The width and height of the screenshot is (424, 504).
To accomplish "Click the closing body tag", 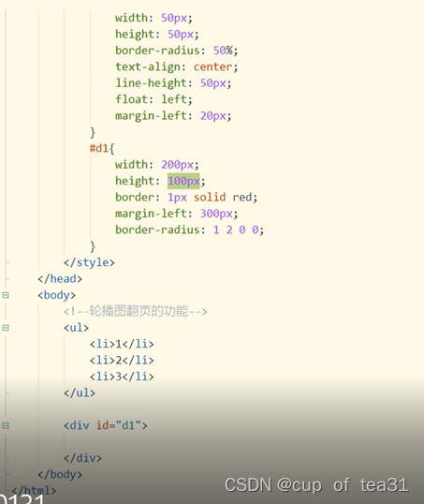I will point(60,474).
